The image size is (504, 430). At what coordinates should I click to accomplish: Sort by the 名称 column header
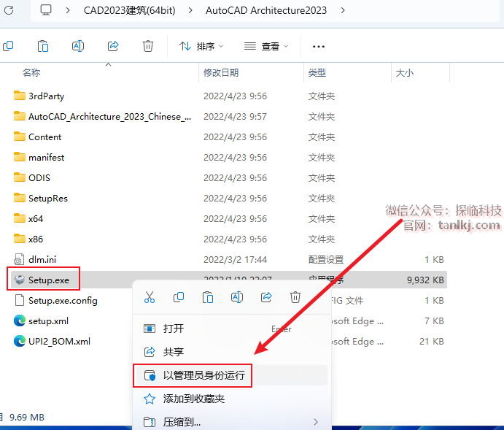coord(31,73)
